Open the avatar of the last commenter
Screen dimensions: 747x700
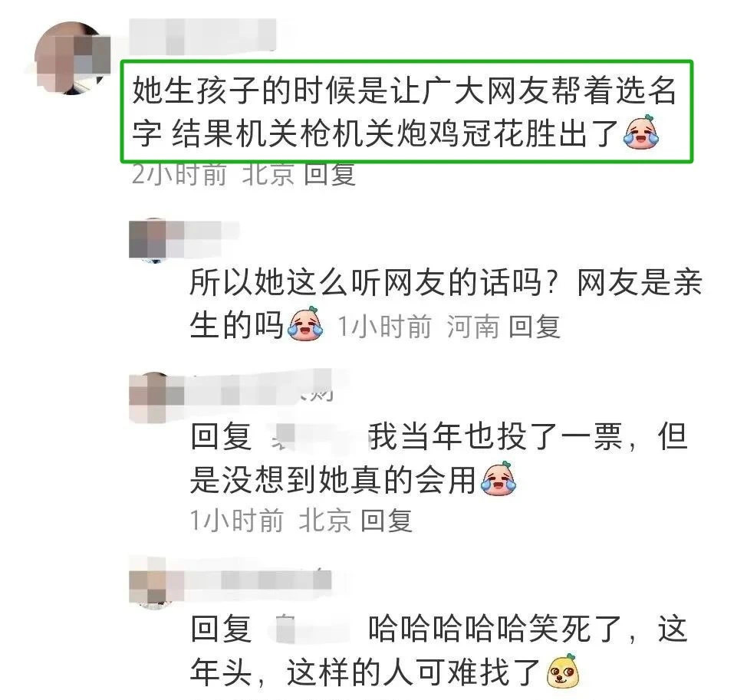pyautogui.click(x=150, y=583)
